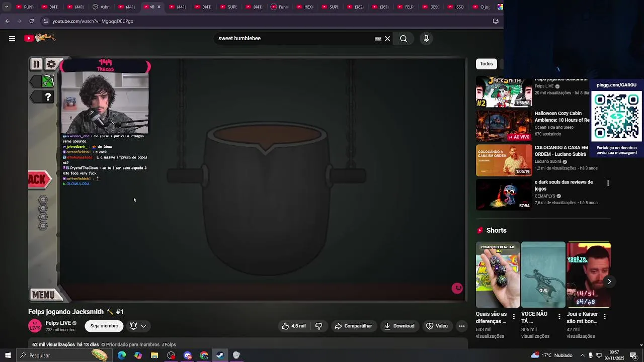Go back in browser history
The height and width of the screenshot is (362, 644).
pyautogui.click(x=8, y=21)
